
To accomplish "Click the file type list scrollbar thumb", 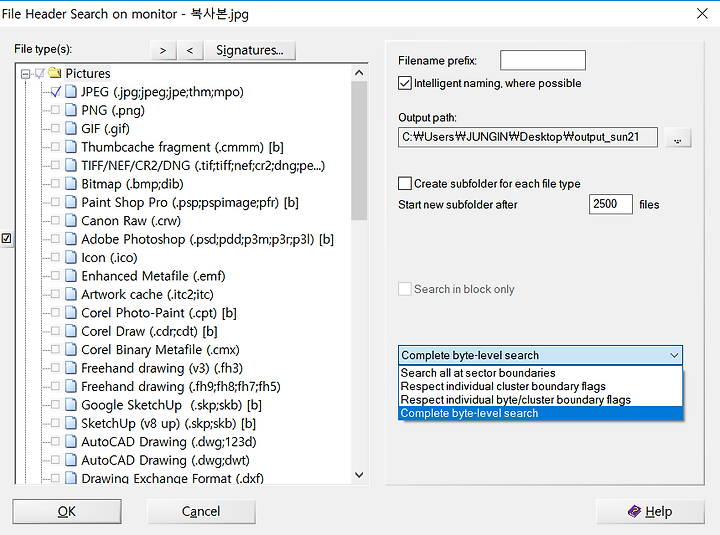I will pos(359,151).
